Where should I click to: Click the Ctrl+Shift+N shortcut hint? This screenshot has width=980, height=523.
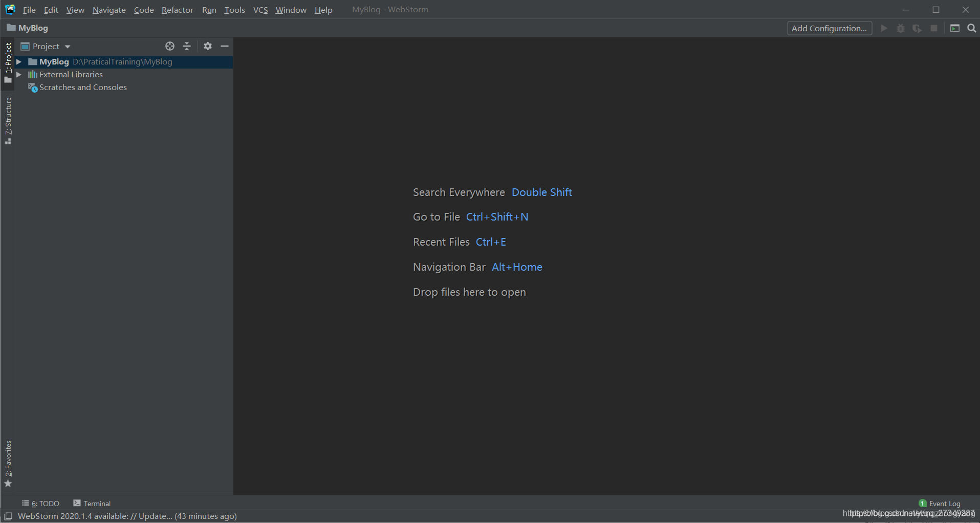click(497, 217)
